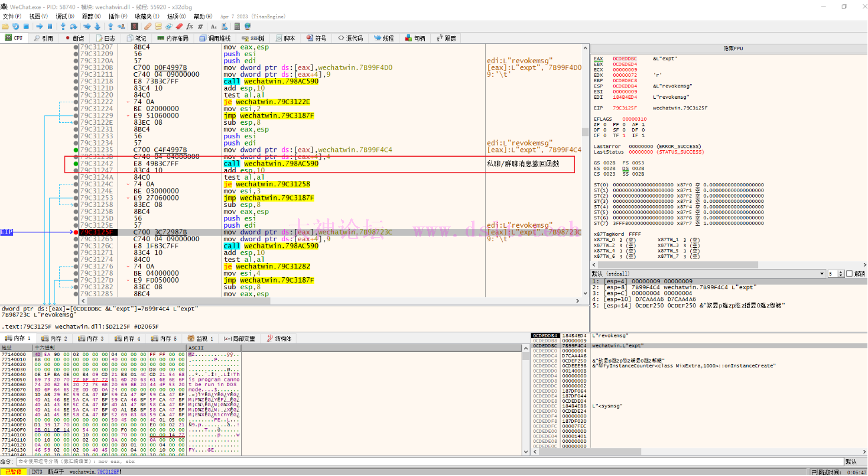Open the 调试(D) menu

point(65,16)
